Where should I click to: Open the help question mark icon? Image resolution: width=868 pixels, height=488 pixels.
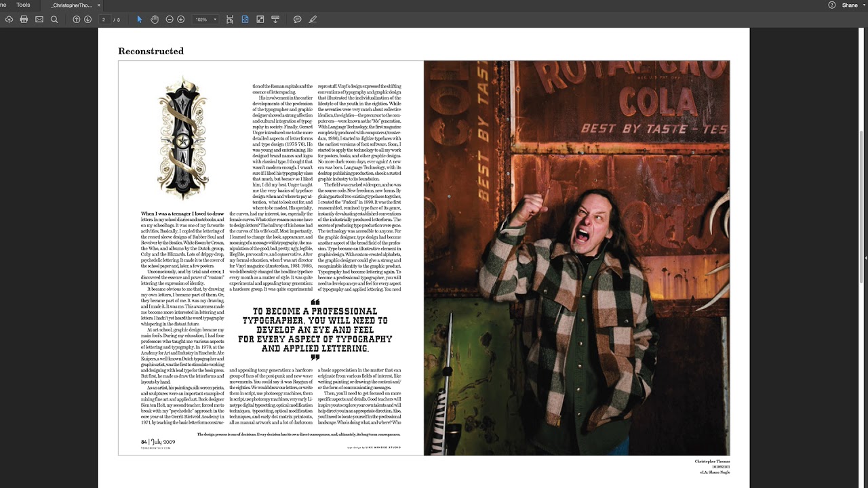[832, 5]
